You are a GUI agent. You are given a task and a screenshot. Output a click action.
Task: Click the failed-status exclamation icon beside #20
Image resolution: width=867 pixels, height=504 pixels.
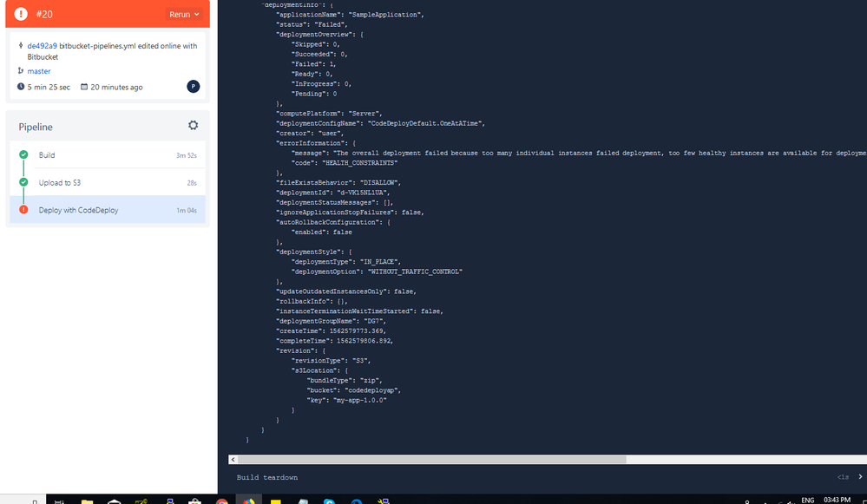[x=21, y=14]
